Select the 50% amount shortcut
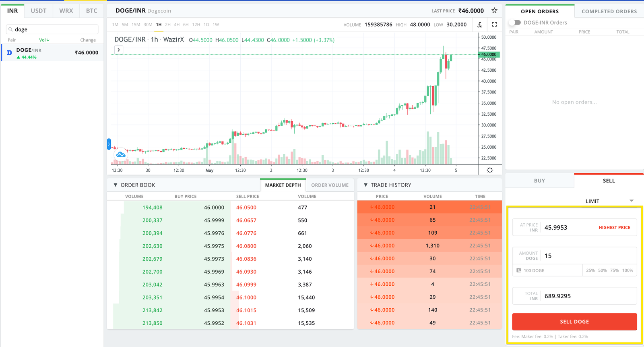This screenshot has width=644, height=347. point(602,270)
